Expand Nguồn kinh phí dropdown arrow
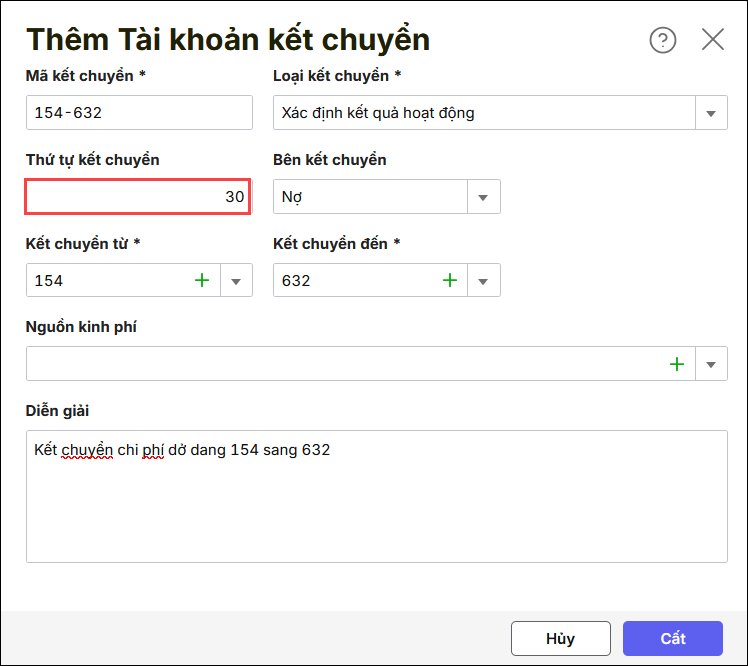Screen dimensions: 748x666 point(711,364)
